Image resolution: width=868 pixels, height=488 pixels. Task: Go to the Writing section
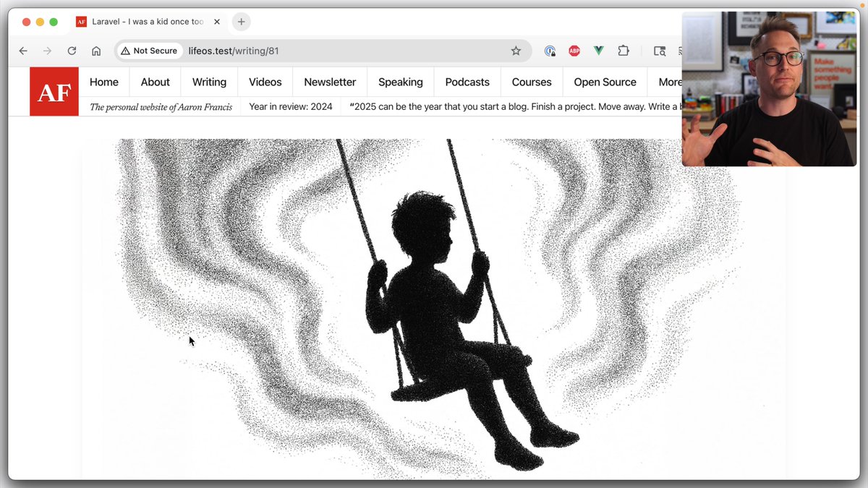click(x=209, y=82)
